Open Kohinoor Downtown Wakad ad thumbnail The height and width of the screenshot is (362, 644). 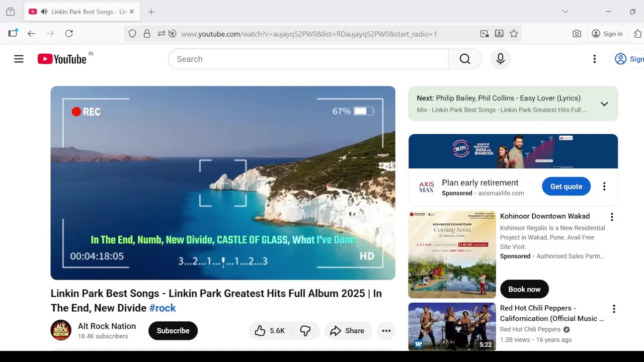pyautogui.click(x=452, y=254)
